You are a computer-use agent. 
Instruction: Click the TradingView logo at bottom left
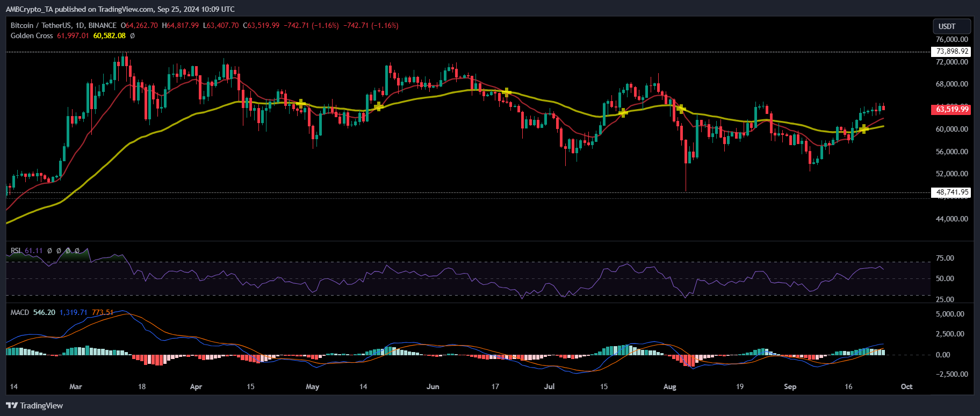coord(34,406)
